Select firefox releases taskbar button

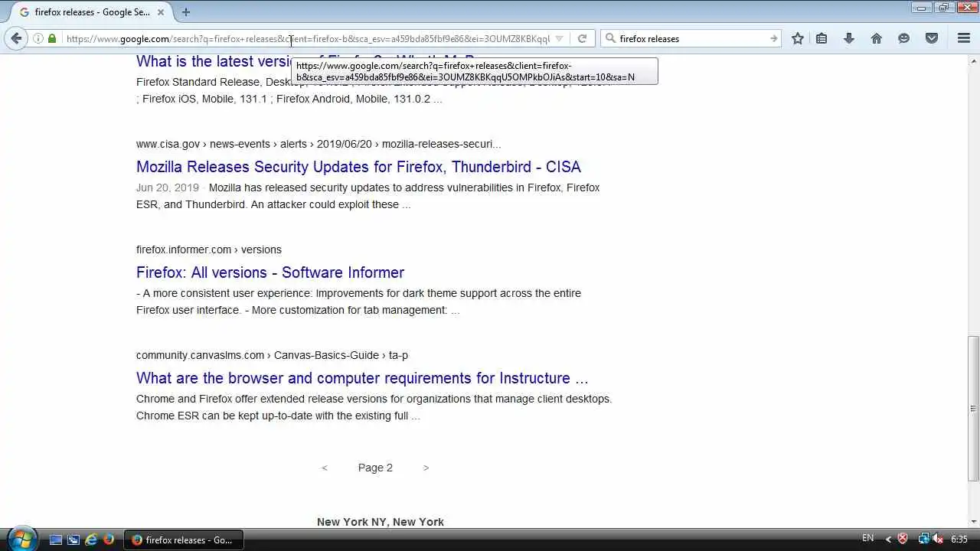tap(183, 540)
